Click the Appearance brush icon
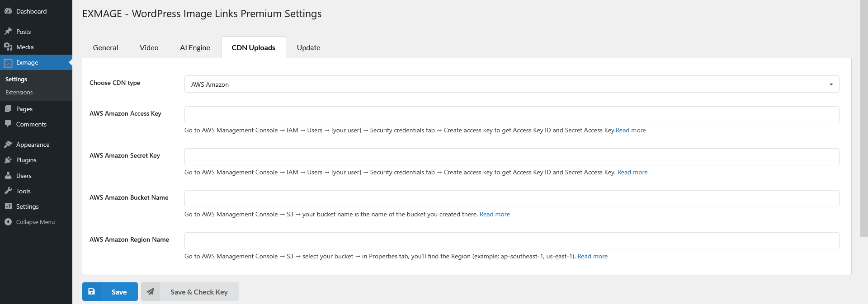Viewport: 868px width, 304px height. tap(8, 145)
